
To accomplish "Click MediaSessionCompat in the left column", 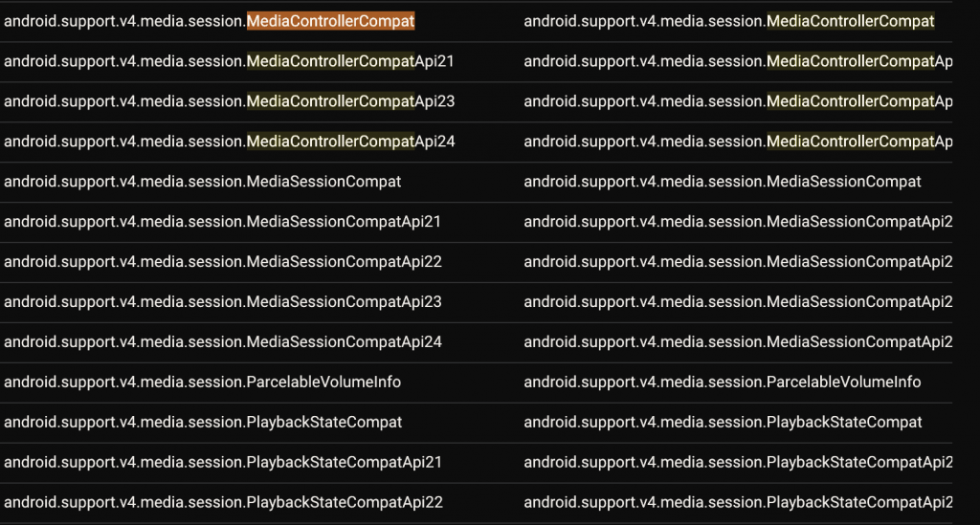I will (202, 182).
